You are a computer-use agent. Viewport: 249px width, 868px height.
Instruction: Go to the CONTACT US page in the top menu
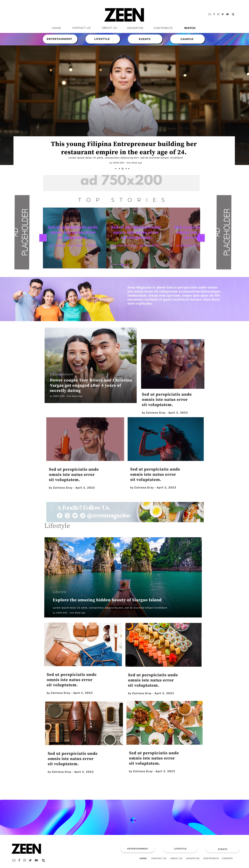[81, 28]
